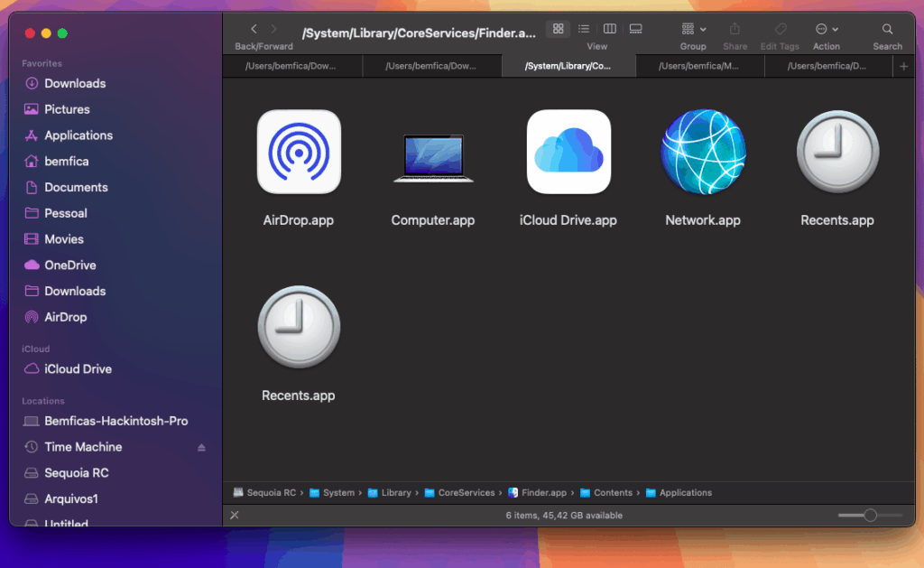
Task: Click the Search magnifier in toolbar
Action: pyautogui.click(x=887, y=30)
